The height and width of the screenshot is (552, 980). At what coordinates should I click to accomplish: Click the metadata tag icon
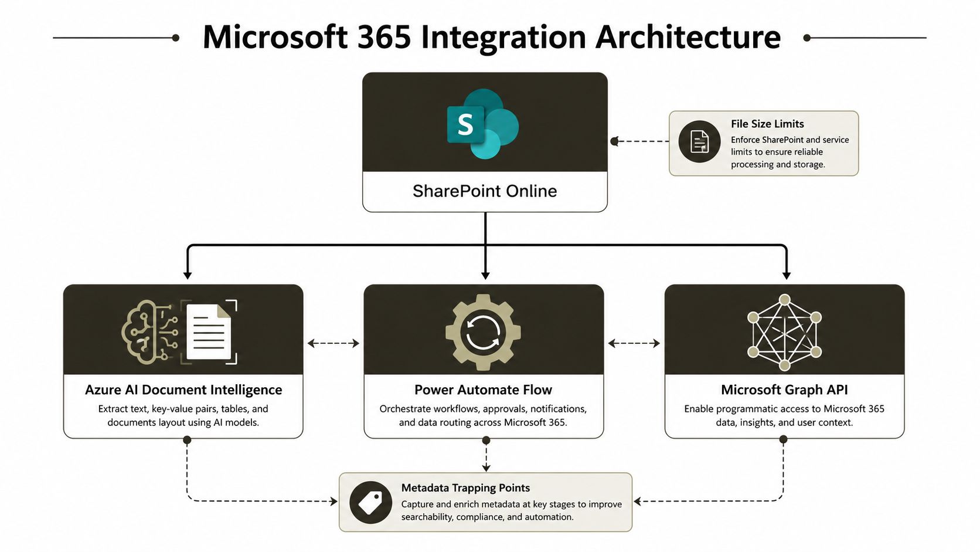370,503
